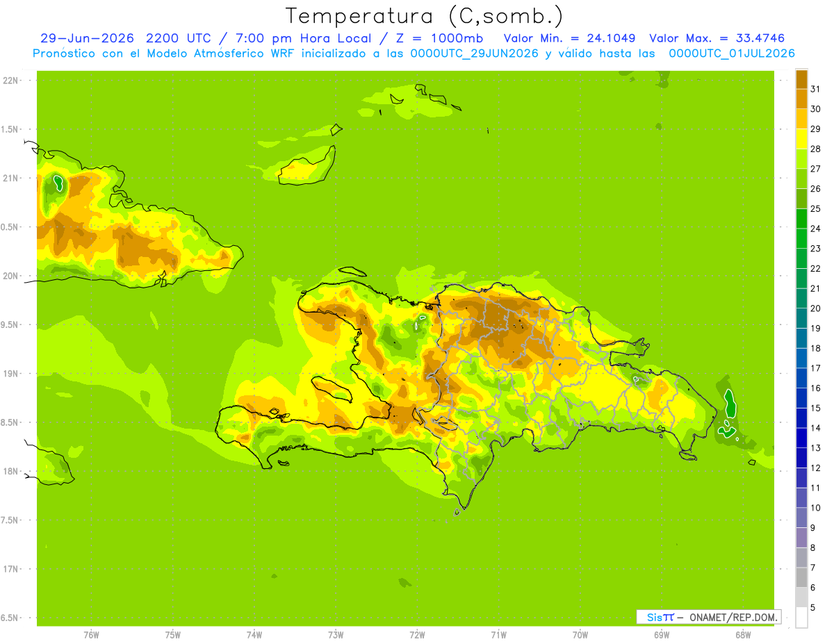Click the legend value '8'
Image resolution: width=834 pixels, height=644 pixels.
(x=813, y=548)
